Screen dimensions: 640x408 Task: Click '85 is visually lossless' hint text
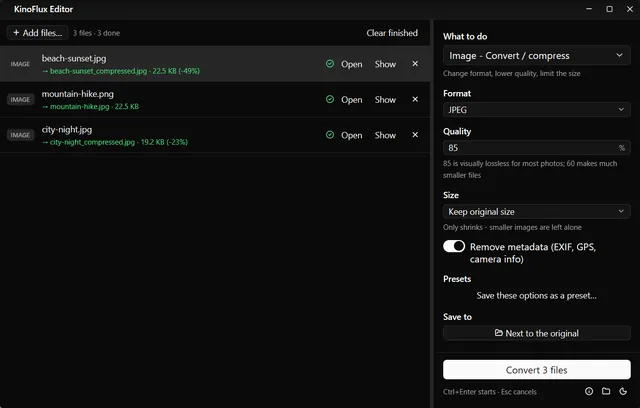click(x=530, y=169)
